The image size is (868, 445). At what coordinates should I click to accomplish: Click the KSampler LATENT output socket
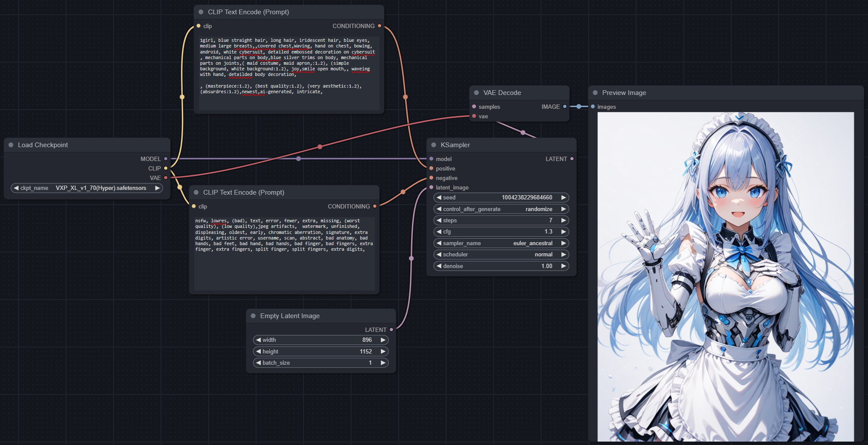coord(572,159)
